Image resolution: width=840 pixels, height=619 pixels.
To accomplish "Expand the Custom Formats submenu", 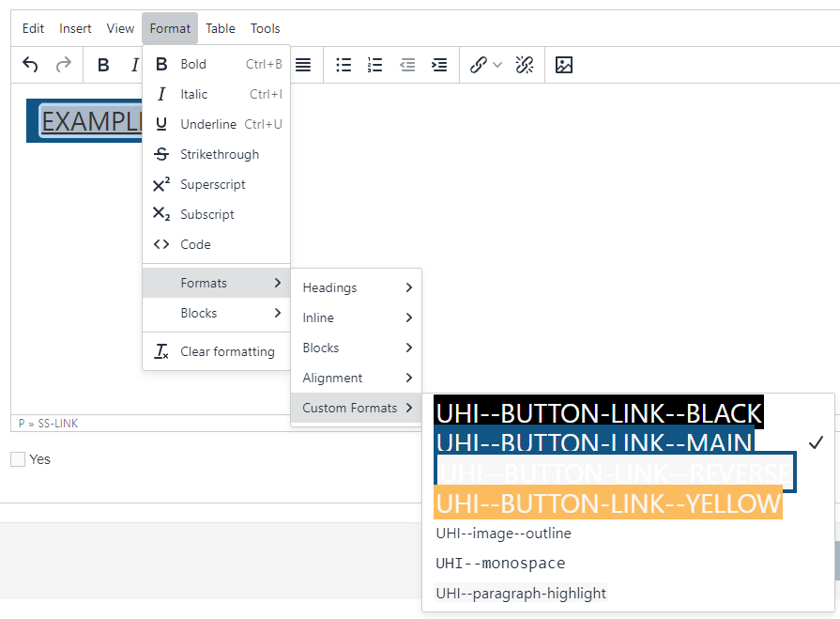I will 357,408.
